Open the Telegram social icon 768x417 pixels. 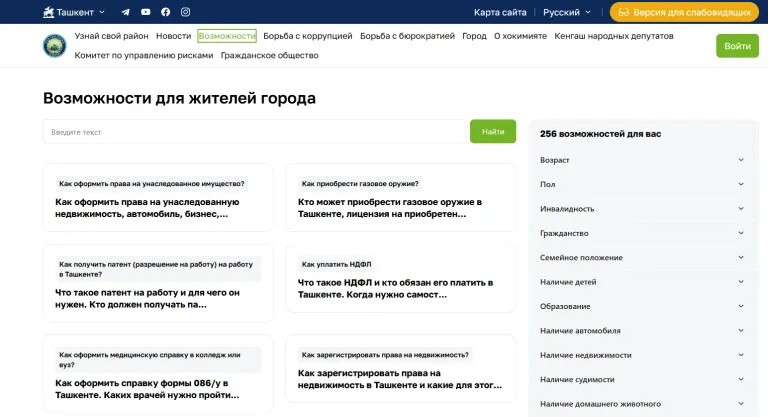coord(125,12)
